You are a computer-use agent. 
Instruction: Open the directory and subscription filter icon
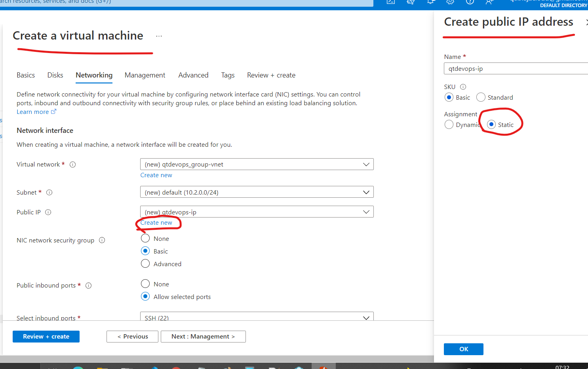coord(411,2)
